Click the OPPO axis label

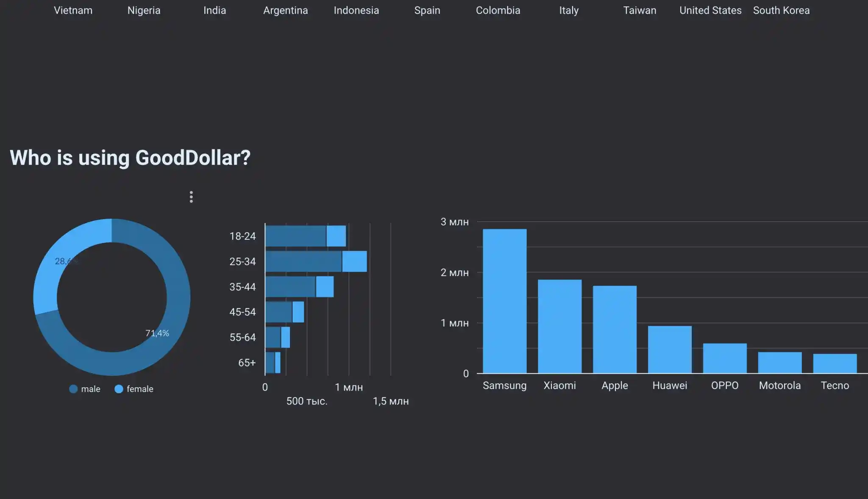coord(725,385)
